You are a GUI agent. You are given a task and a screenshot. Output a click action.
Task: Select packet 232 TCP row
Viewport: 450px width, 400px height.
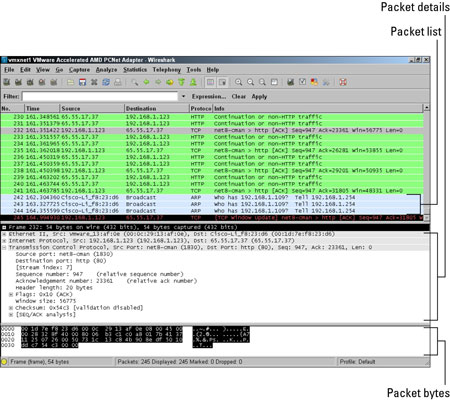(212, 130)
